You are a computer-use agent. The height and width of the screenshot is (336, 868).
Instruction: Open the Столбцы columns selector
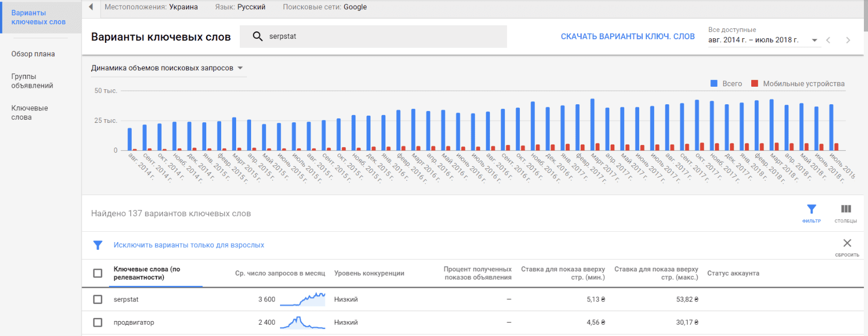coord(845,213)
